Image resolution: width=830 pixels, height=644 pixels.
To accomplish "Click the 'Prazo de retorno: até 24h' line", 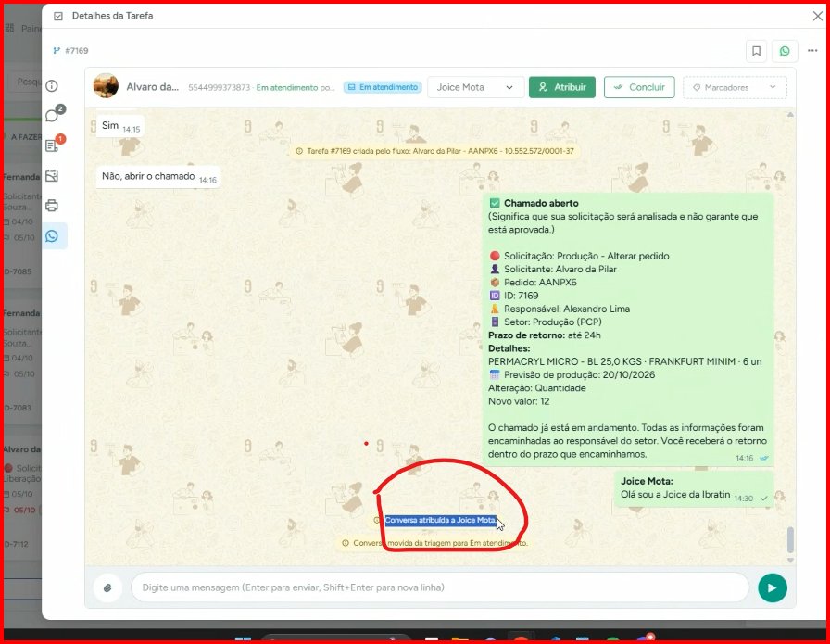I will [544, 335].
